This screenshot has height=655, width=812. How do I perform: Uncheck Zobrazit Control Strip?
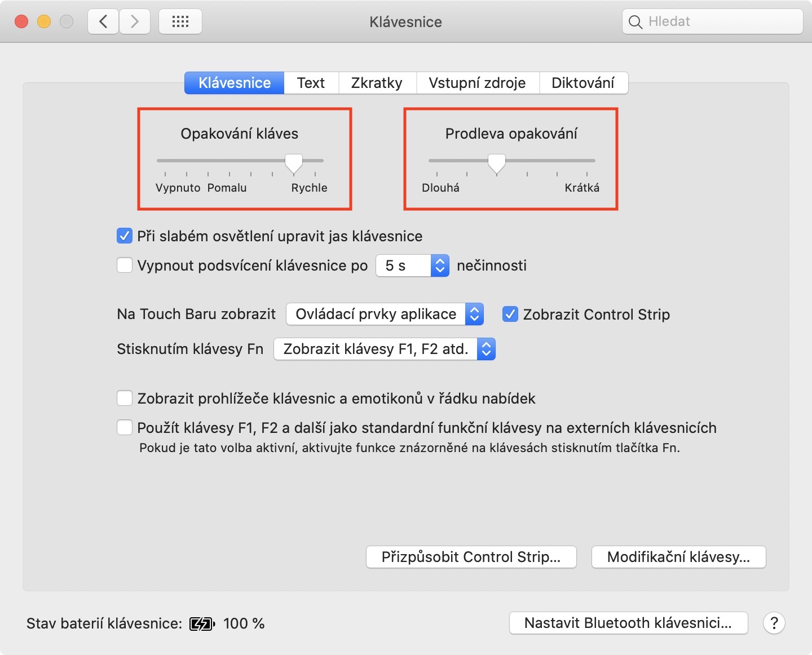pyautogui.click(x=510, y=314)
